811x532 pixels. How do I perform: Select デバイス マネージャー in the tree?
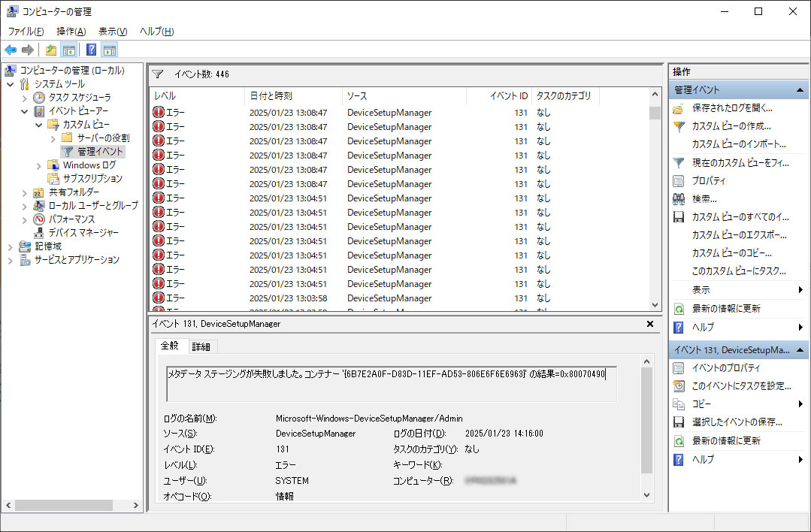83,233
